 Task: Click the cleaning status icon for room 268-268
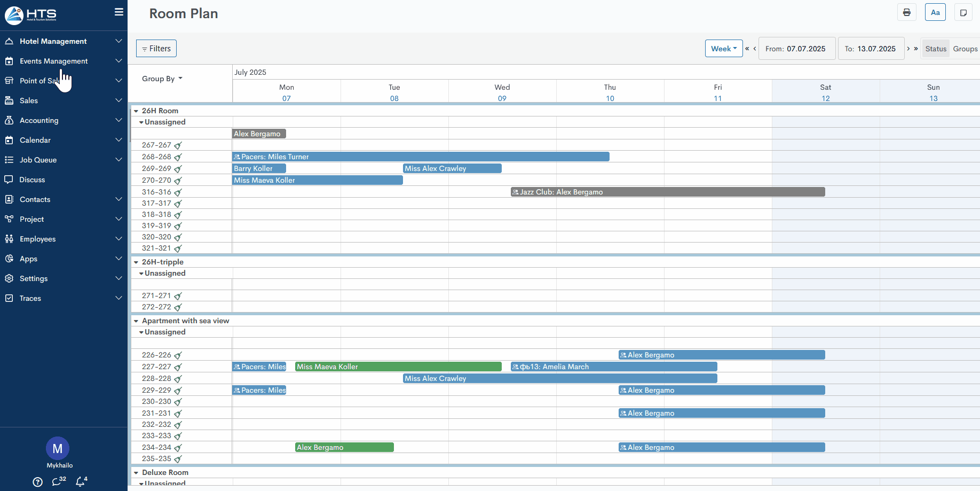178,157
